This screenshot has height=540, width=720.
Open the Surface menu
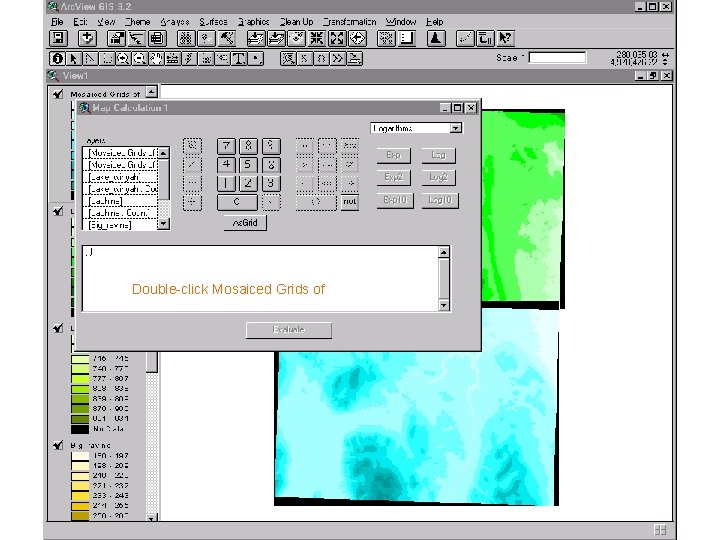coord(214,22)
